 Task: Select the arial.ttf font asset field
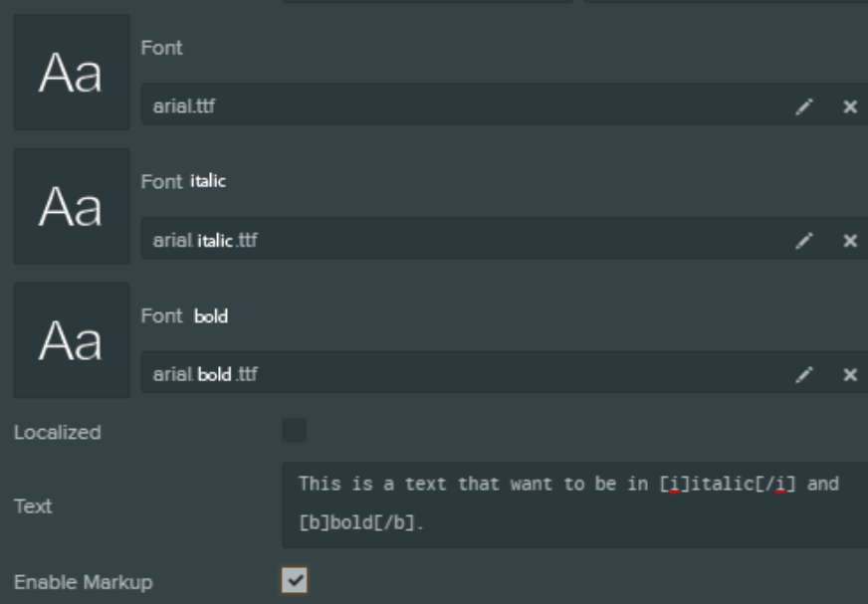(465, 104)
